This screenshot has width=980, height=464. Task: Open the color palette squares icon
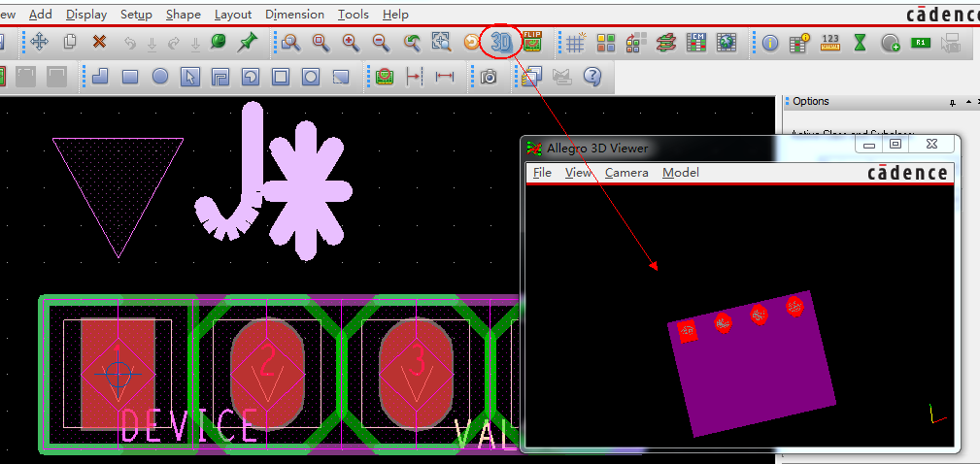pyautogui.click(x=606, y=43)
